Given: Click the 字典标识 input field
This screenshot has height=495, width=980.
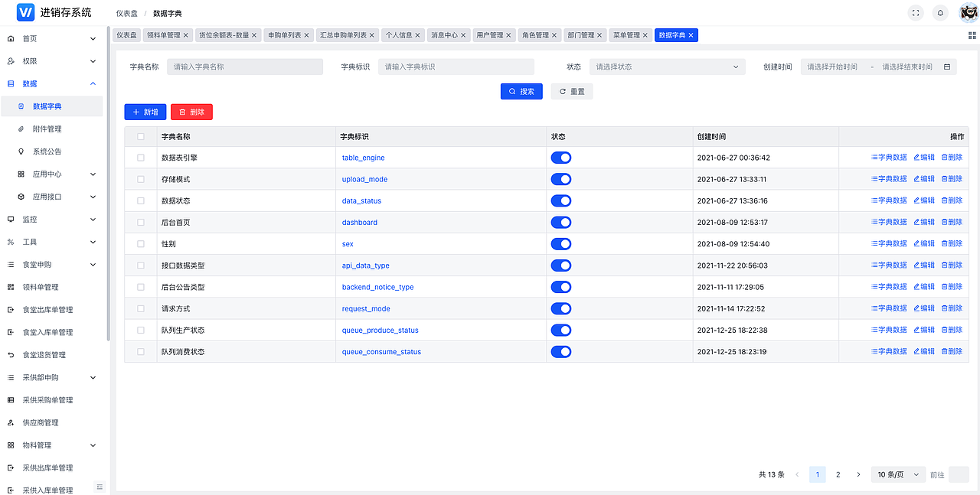Looking at the screenshot, I should click(x=456, y=67).
